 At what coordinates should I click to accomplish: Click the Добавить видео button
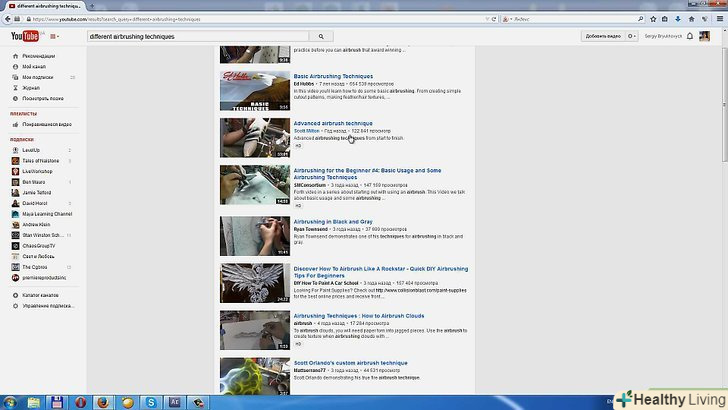pyautogui.click(x=603, y=36)
